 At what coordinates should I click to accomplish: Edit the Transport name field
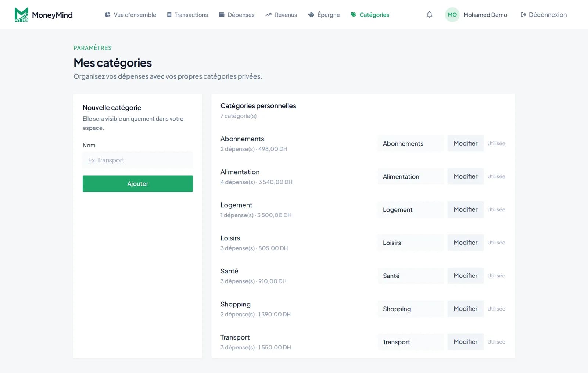411,342
